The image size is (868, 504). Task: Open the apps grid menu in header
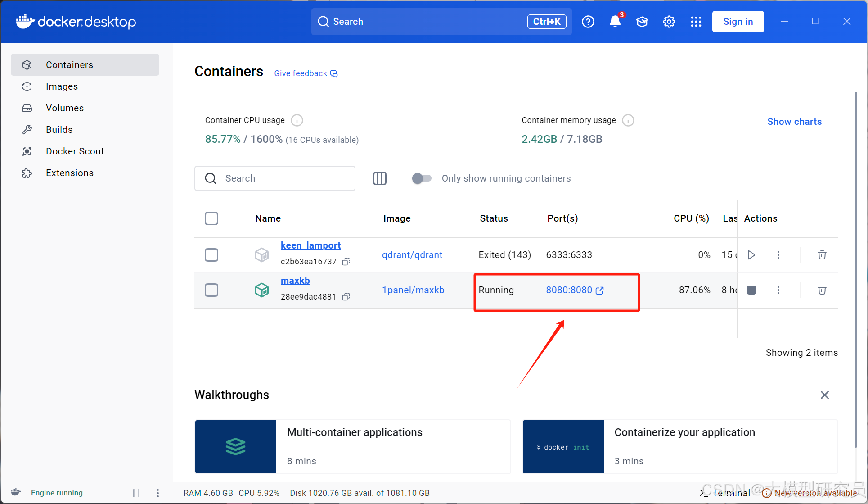(x=696, y=22)
